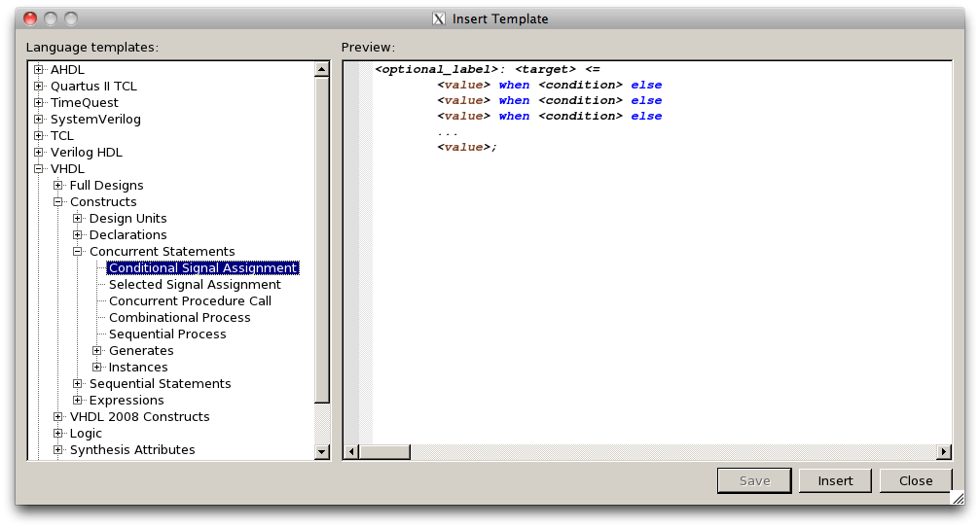This screenshot has width=980, height=528.
Task: Click the optional_label placeholder in preview
Action: click(436, 69)
